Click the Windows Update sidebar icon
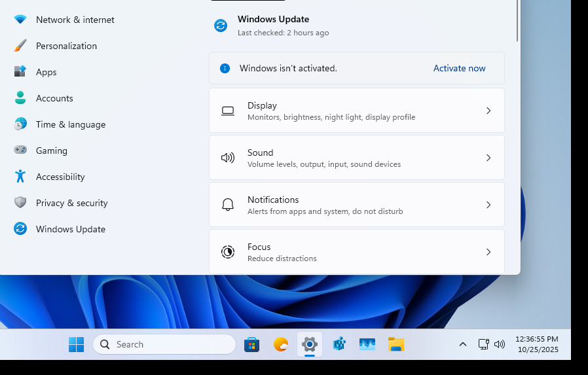Viewport: 588px width, 375px height. [20, 228]
